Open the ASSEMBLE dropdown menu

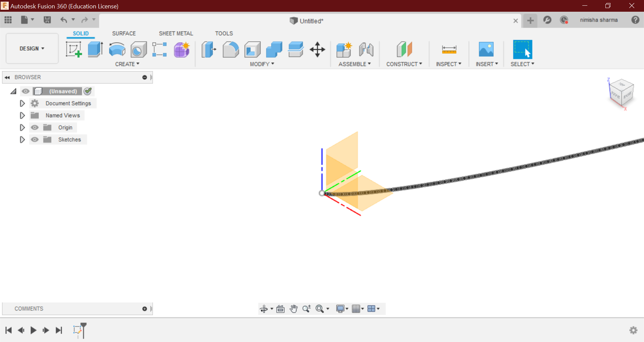pos(355,64)
